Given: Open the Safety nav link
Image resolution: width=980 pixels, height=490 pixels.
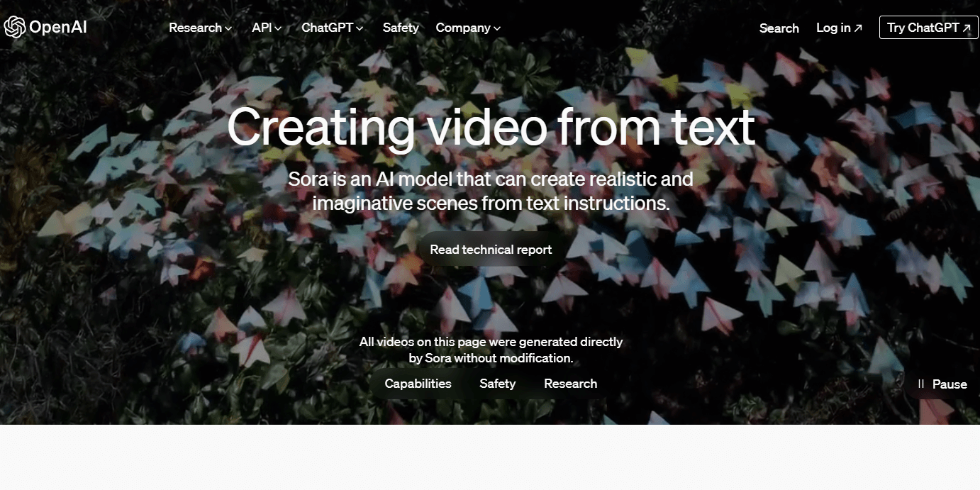Looking at the screenshot, I should point(401,28).
